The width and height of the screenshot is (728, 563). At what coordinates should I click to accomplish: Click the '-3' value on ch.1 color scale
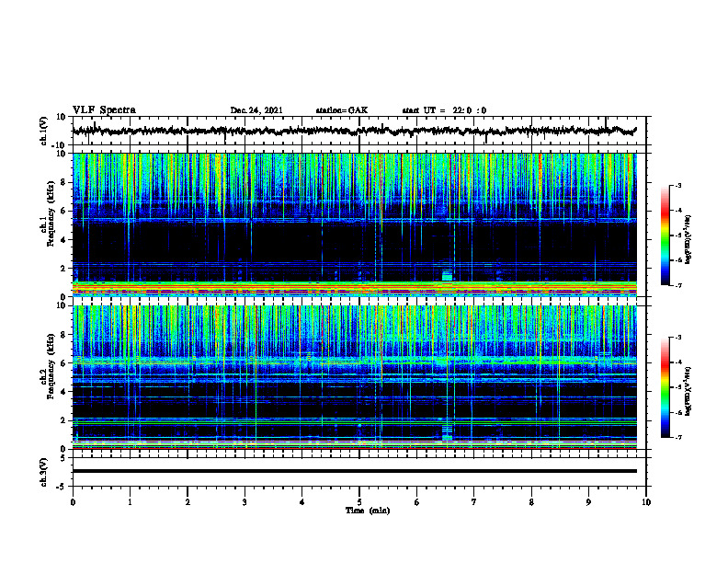point(678,186)
